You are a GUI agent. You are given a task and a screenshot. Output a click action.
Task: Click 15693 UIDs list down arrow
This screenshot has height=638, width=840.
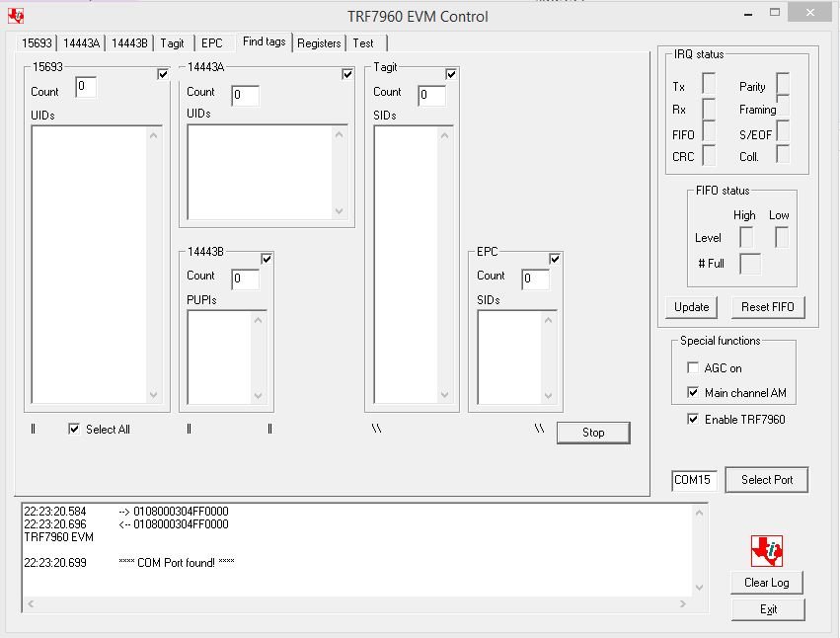tap(154, 395)
